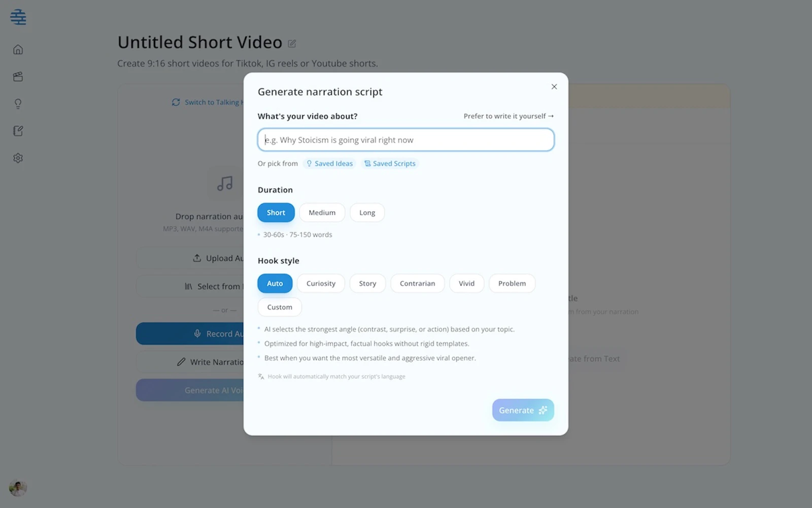812x508 pixels.
Task: Click the user profile avatar
Action: coord(18,488)
